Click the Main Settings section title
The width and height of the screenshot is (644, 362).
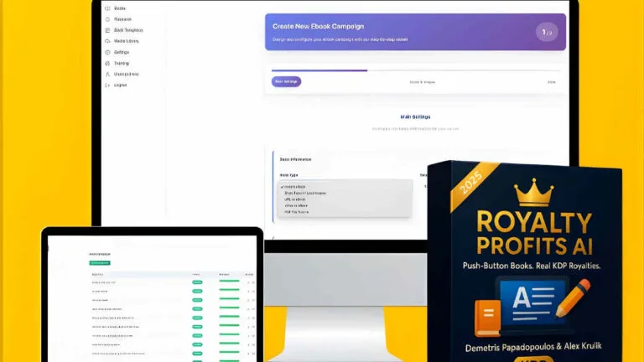[415, 117]
